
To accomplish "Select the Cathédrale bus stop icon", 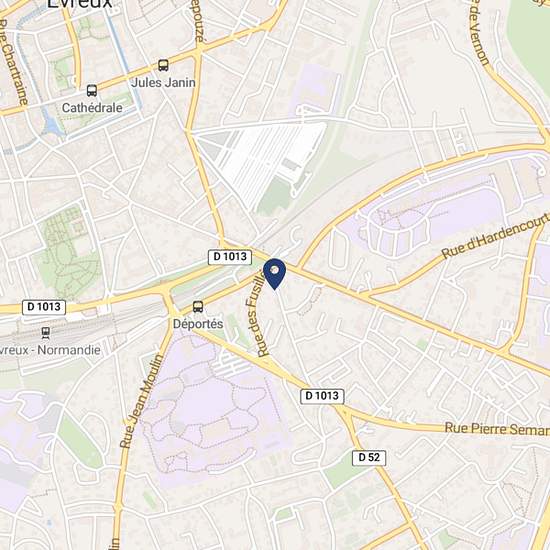I will [92, 91].
